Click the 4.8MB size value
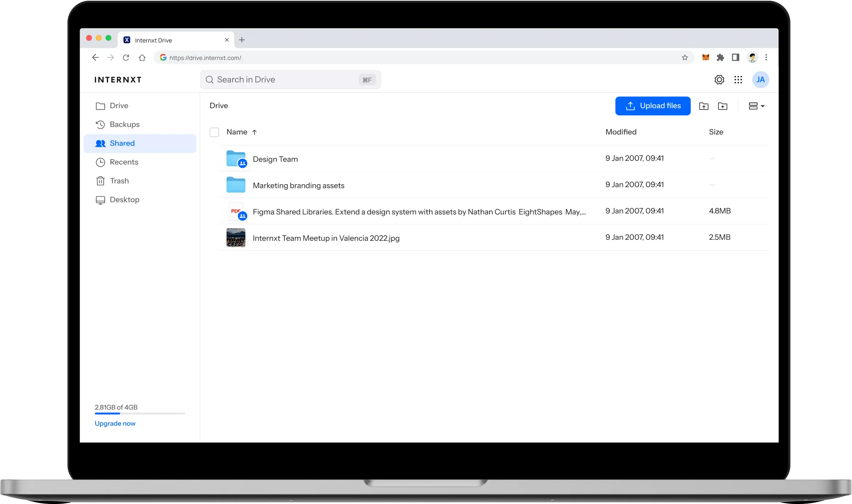The image size is (852, 504). [720, 211]
